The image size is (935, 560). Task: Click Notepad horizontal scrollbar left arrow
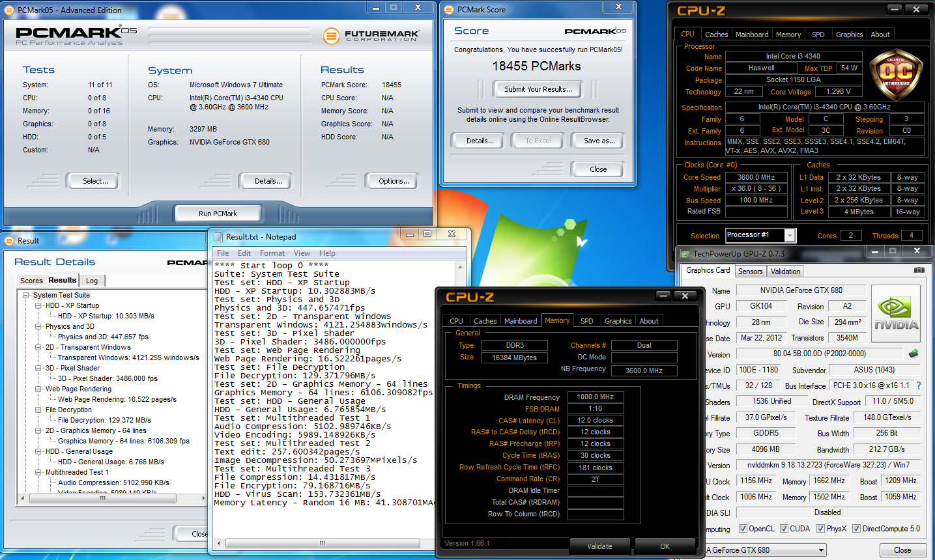pyautogui.click(x=218, y=543)
